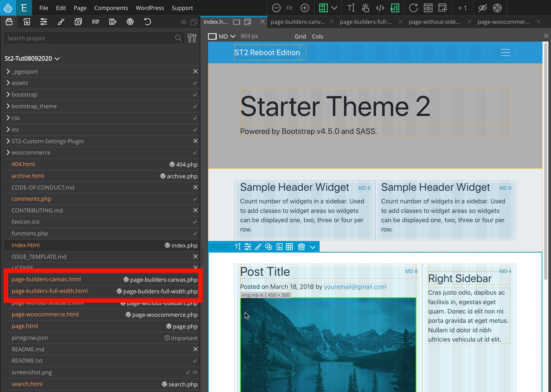Click the mountain lake post image
This screenshot has width=551, height=392.
328,345
